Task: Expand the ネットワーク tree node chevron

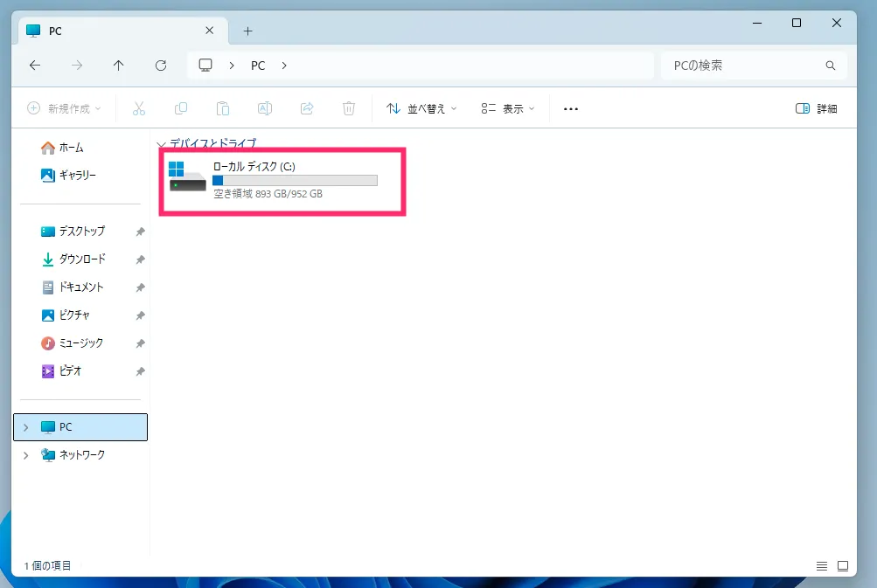Action: tap(25, 455)
